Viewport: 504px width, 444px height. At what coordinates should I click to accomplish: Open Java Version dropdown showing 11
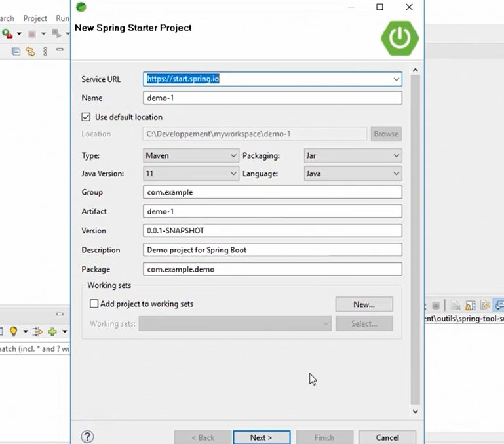(x=191, y=174)
